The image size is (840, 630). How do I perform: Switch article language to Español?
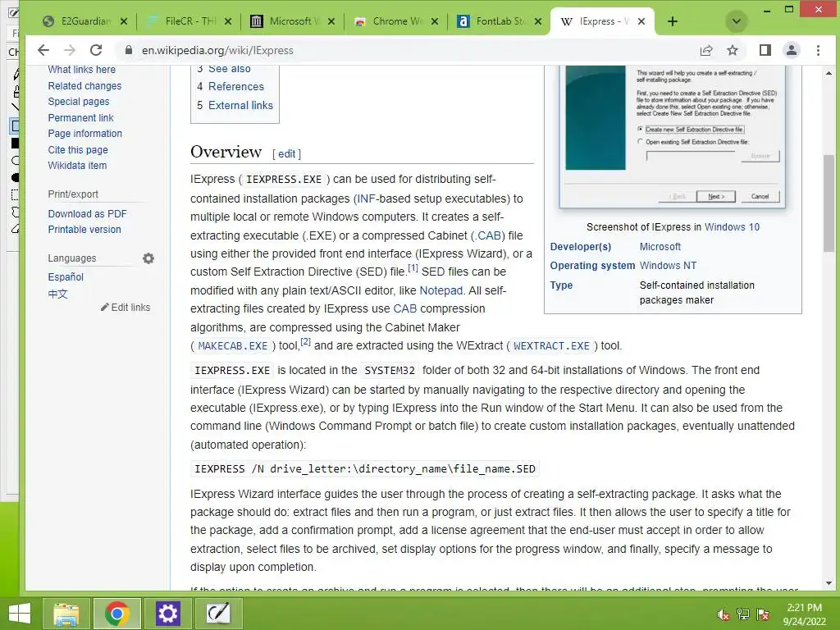pos(66,277)
